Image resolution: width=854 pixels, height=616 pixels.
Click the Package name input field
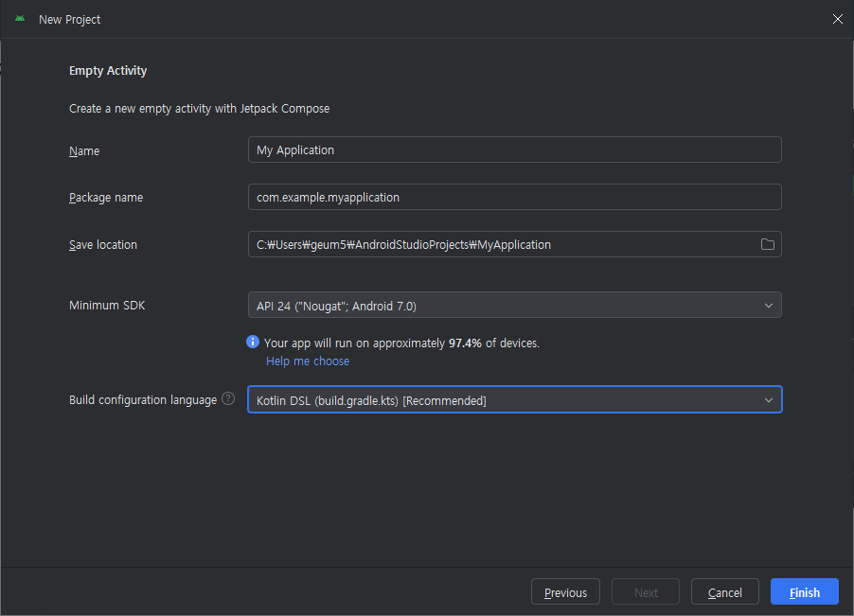tap(515, 197)
